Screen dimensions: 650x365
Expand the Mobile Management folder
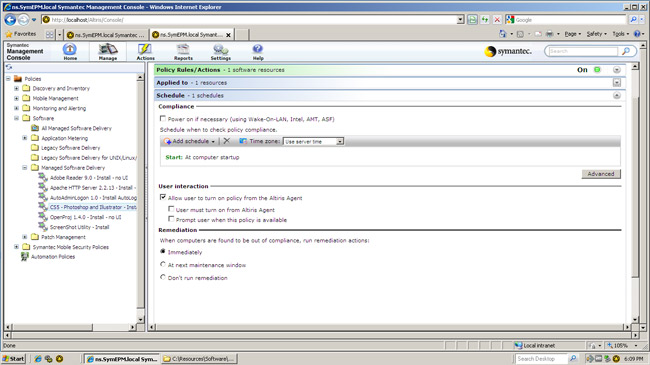pos(16,98)
